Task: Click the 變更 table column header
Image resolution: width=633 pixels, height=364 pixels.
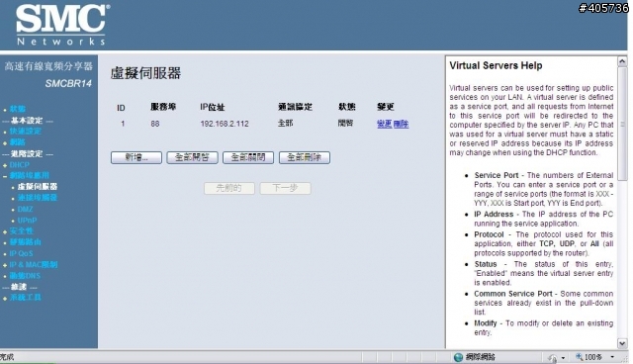Action: 386,107
